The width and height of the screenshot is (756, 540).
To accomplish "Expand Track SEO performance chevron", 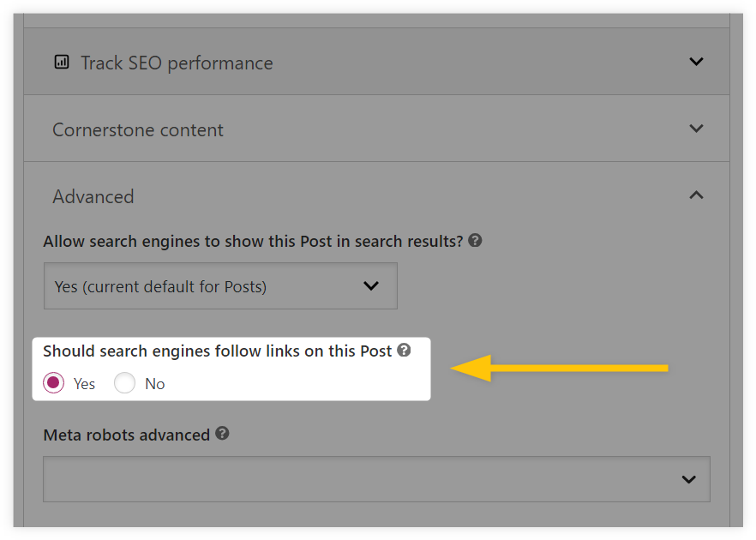I will pyautogui.click(x=696, y=62).
